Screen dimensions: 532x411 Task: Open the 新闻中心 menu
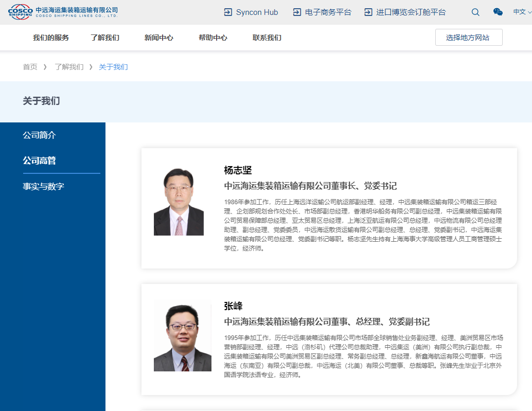[159, 38]
